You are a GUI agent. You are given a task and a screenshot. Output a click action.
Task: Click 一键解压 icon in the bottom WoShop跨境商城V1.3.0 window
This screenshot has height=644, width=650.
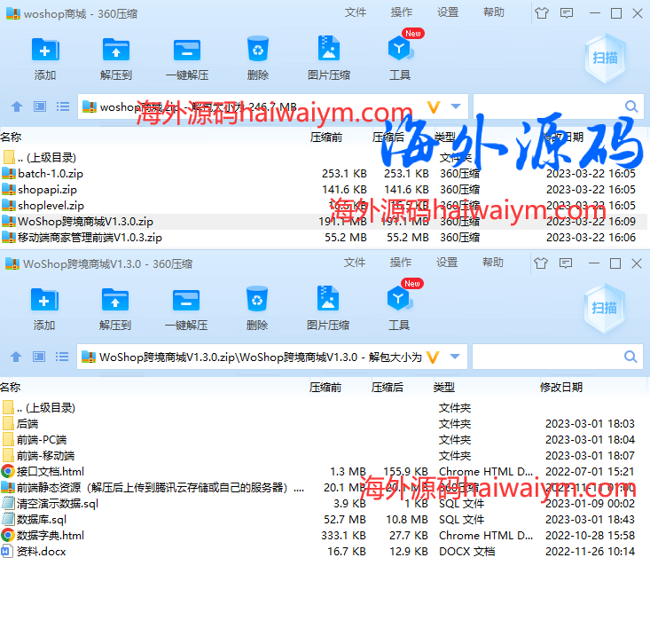click(186, 300)
